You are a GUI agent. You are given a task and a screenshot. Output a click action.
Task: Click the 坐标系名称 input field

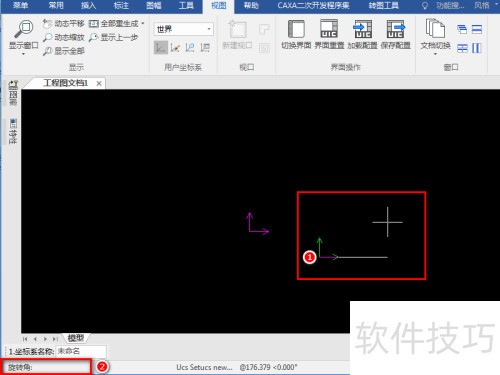pyautogui.click(x=81, y=351)
